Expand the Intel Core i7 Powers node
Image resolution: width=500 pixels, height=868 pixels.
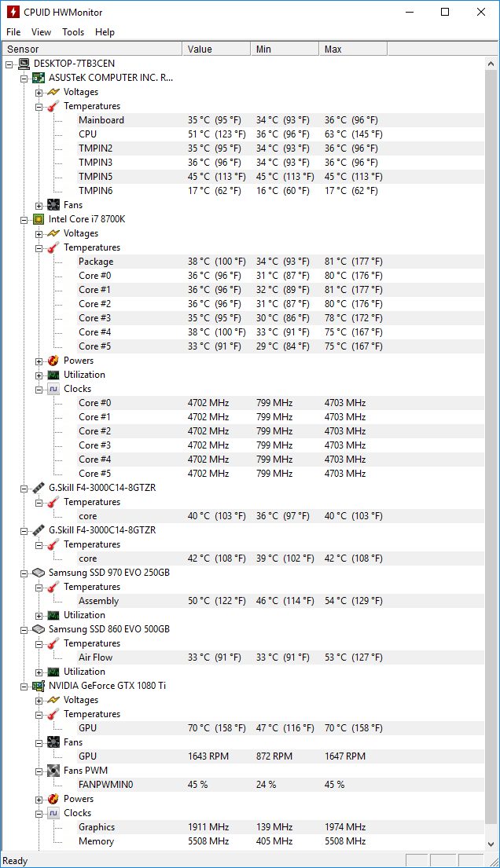click(x=39, y=361)
